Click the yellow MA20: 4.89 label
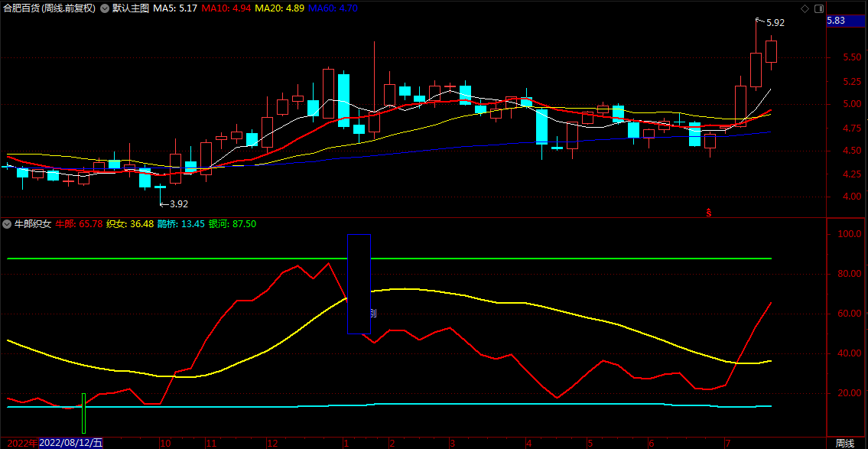 (280, 8)
